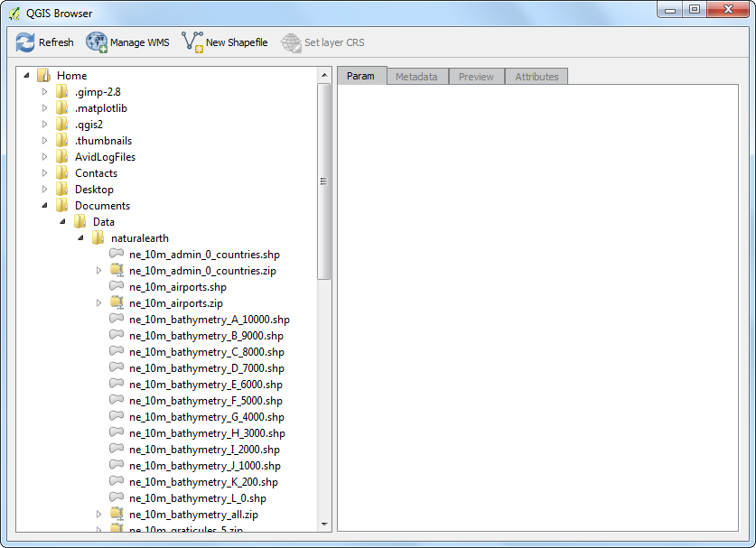The height and width of the screenshot is (548, 756).
Task: Click the Refresh button label
Action: click(56, 42)
